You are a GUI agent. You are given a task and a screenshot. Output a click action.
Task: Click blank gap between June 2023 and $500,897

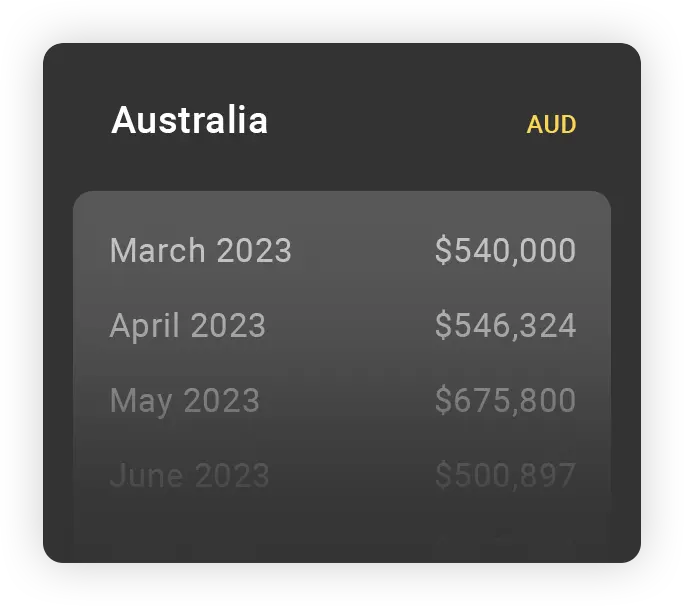(x=351, y=475)
